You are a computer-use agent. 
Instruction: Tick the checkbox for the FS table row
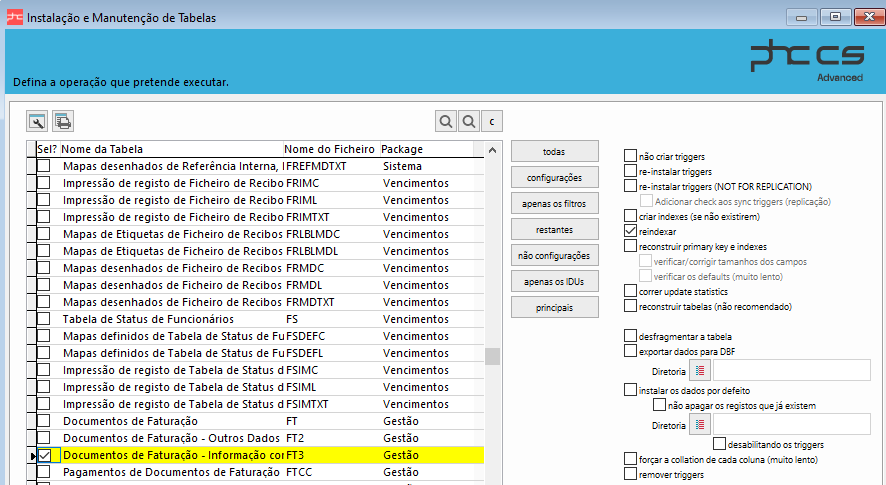tap(44, 319)
